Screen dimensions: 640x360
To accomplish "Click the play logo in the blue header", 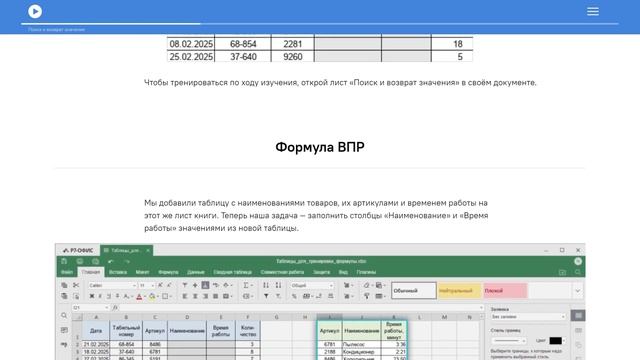I will point(35,11).
